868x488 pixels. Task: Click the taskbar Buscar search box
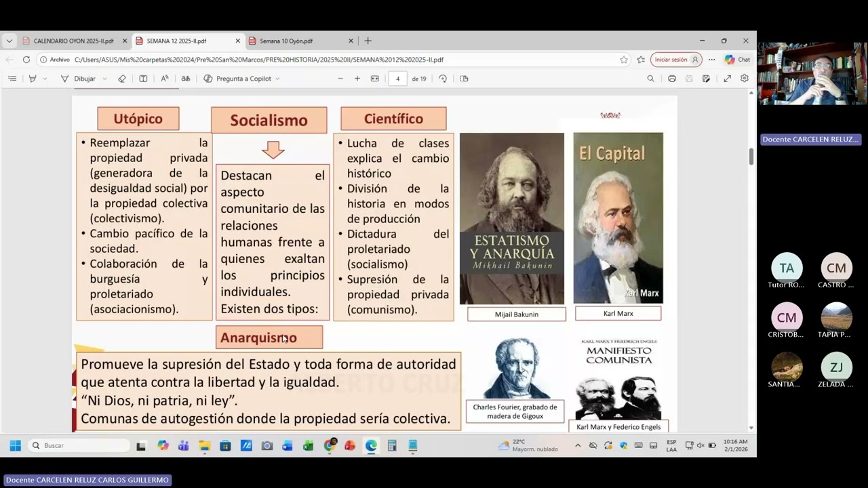pyautogui.click(x=78, y=445)
